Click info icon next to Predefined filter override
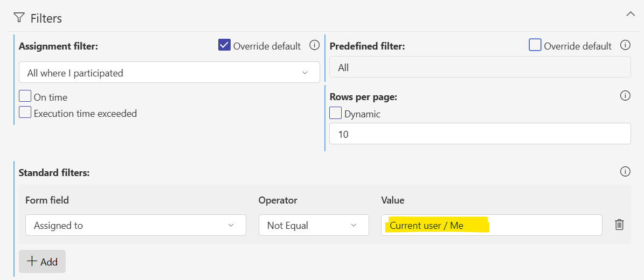The image size is (644, 280). coord(625,45)
